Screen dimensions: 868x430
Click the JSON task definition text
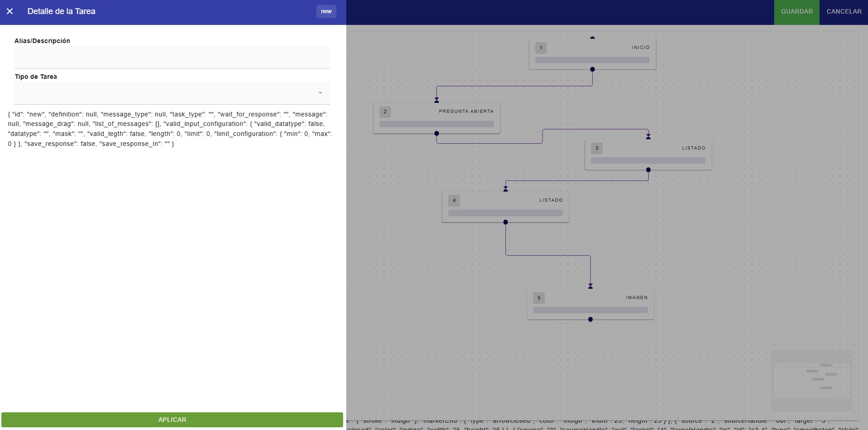tap(170, 129)
